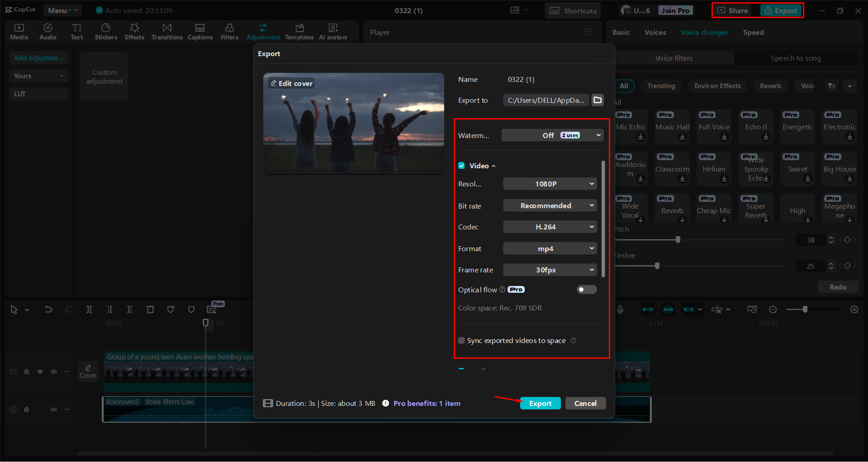This screenshot has width=868, height=462.
Task: Mute the Voiceover2 audio track speaker
Action: (54, 410)
